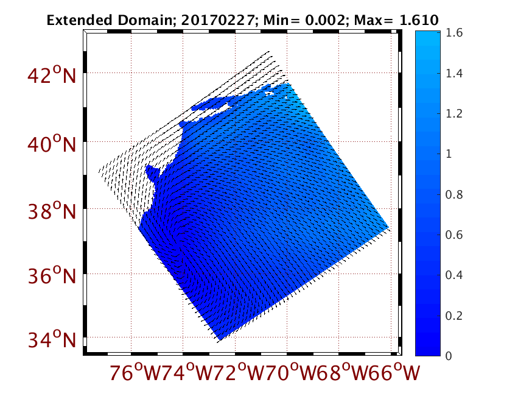Click the lightest blue top of colorbar
The width and height of the screenshot is (532, 399).
[431, 37]
